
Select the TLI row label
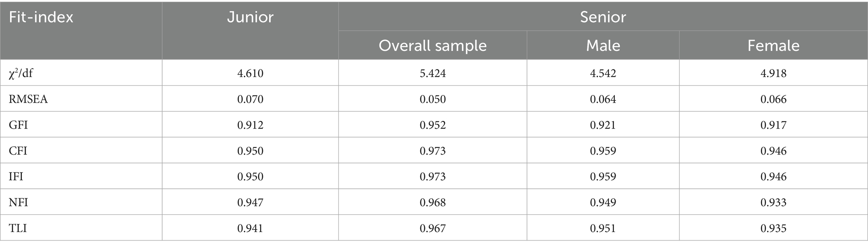pyautogui.click(x=18, y=228)
